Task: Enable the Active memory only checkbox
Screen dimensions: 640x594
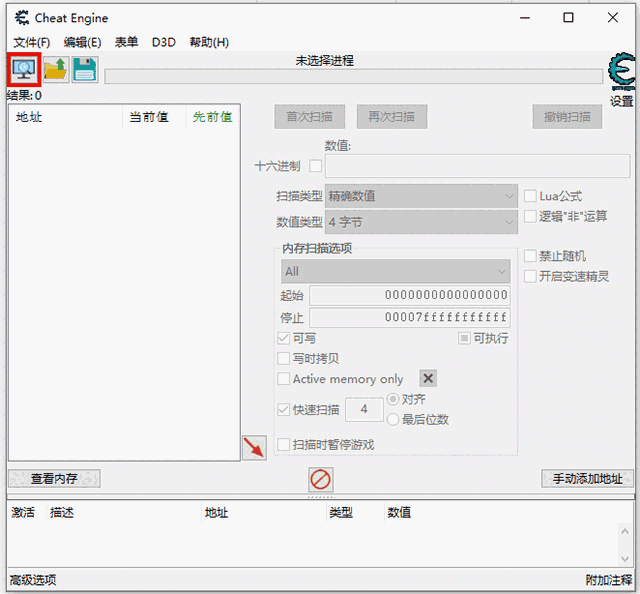Action: coord(284,378)
